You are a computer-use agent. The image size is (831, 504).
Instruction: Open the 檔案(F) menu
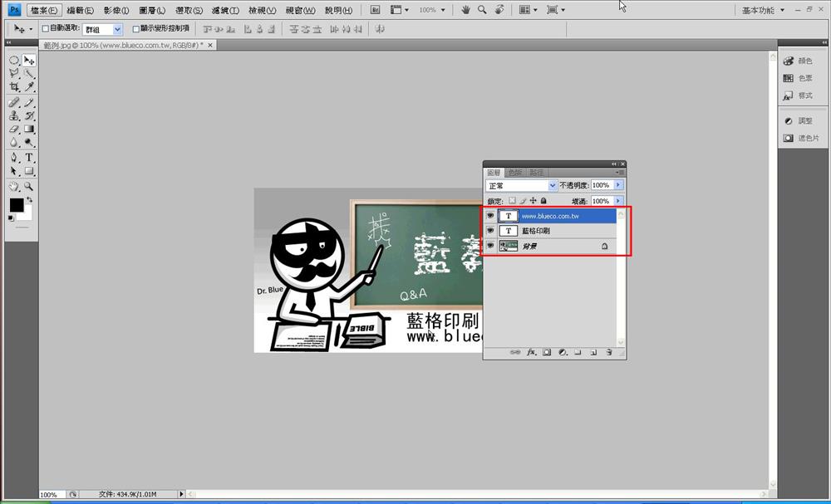coord(44,10)
